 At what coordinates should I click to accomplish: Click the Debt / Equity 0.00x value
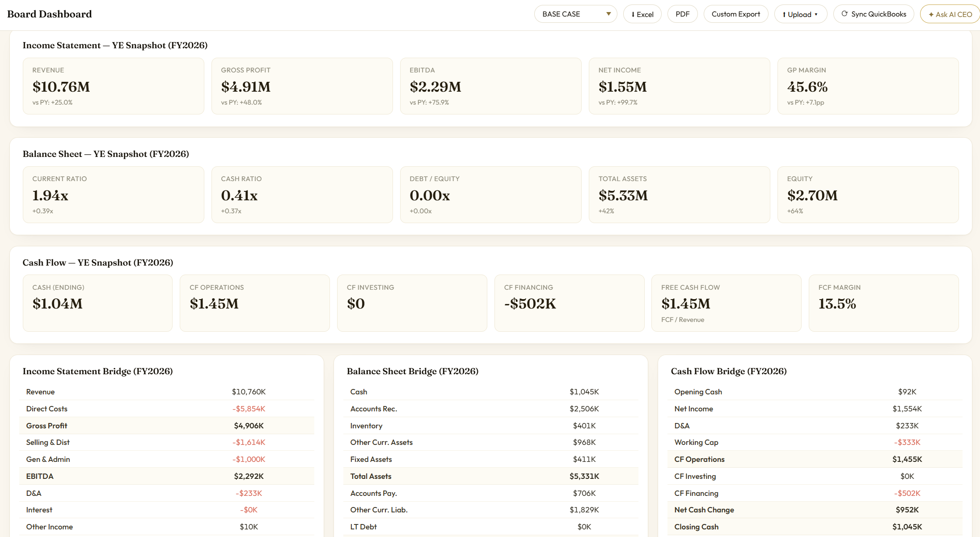[430, 195]
